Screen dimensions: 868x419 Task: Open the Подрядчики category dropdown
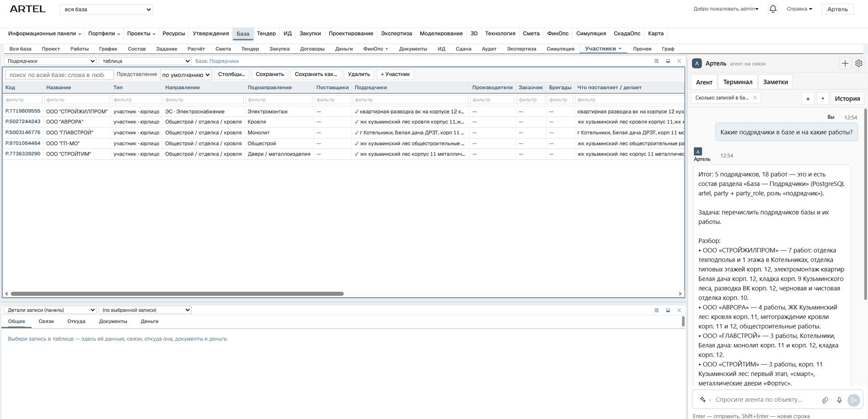50,61
